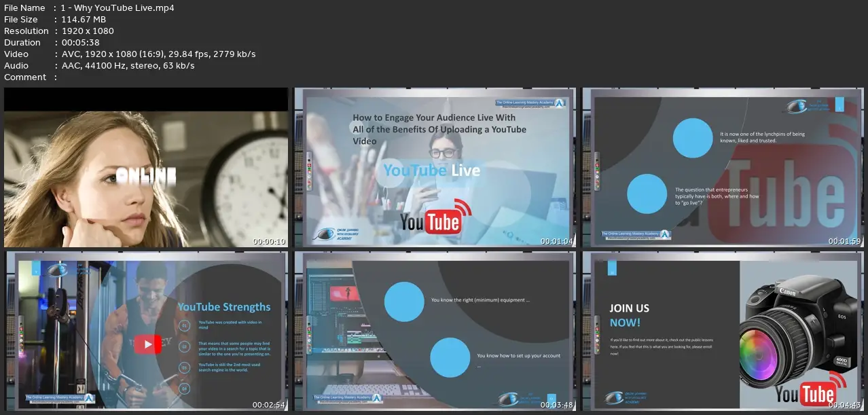868x415 pixels.
Task: Click the red YouTube play button icon
Action: pos(147,344)
